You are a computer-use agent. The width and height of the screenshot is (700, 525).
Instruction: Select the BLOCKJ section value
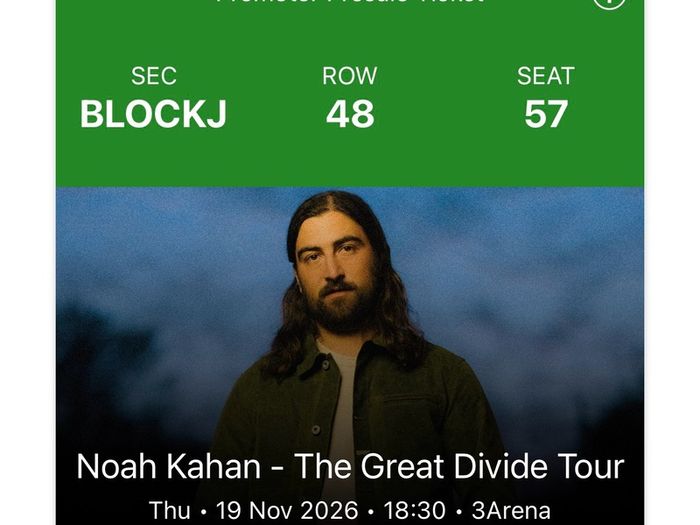pyautogui.click(x=154, y=114)
